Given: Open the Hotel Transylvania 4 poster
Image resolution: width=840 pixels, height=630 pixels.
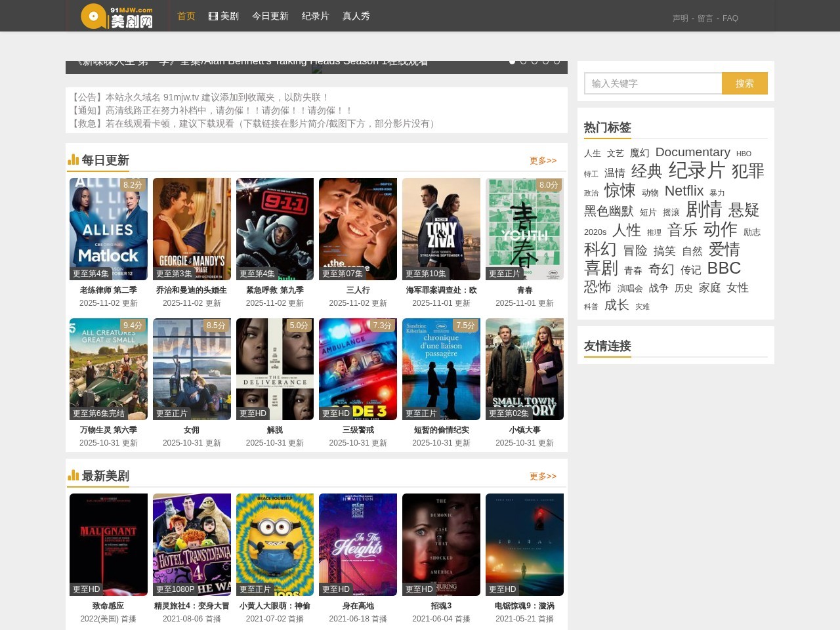Looking at the screenshot, I should 192,545.
